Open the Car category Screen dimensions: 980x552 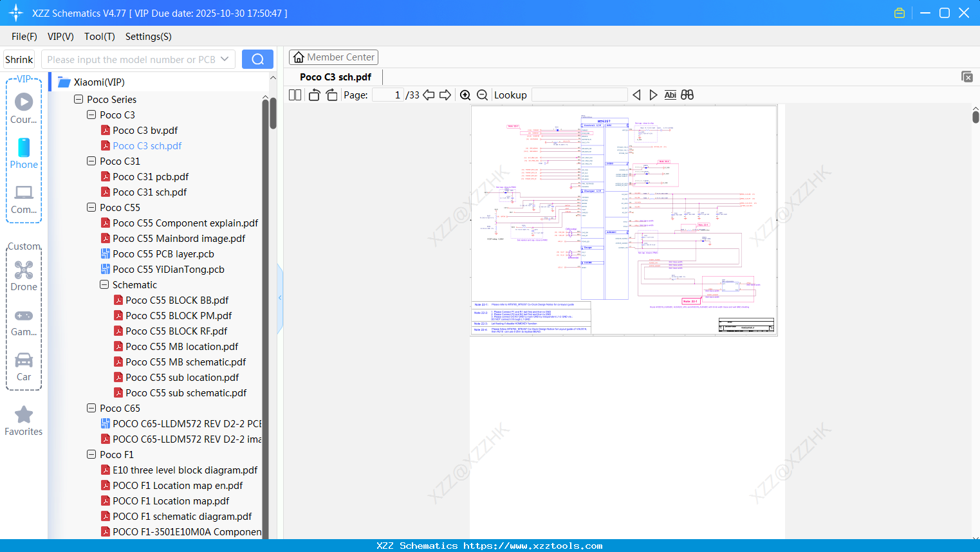click(24, 367)
